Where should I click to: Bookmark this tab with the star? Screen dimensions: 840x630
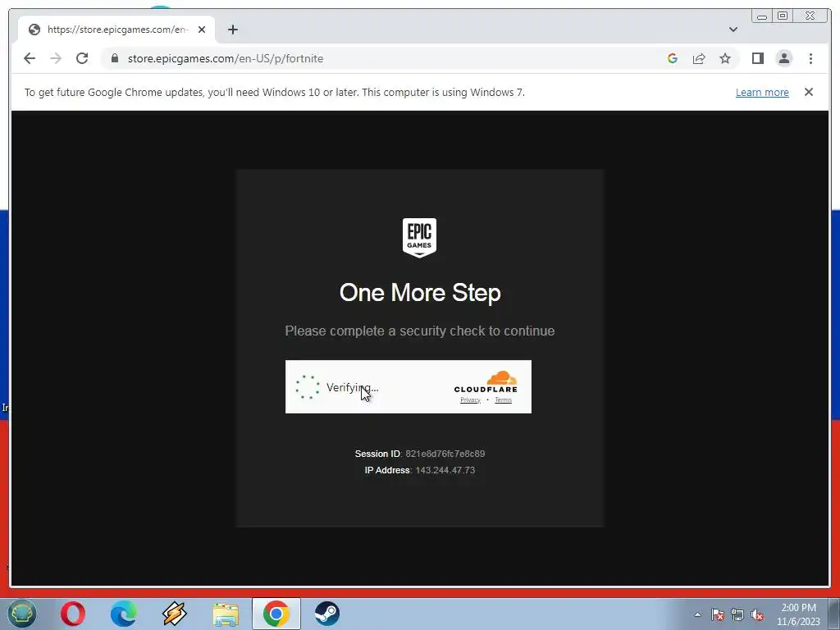[x=725, y=58]
